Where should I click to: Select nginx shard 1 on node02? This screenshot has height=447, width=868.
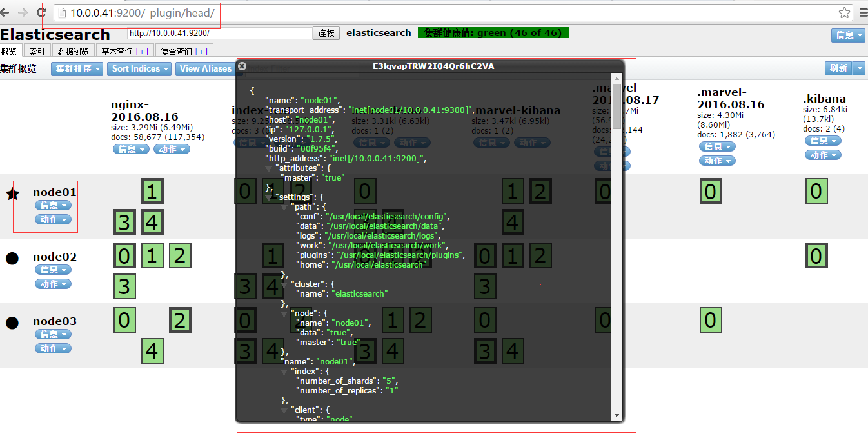(152, 256)
